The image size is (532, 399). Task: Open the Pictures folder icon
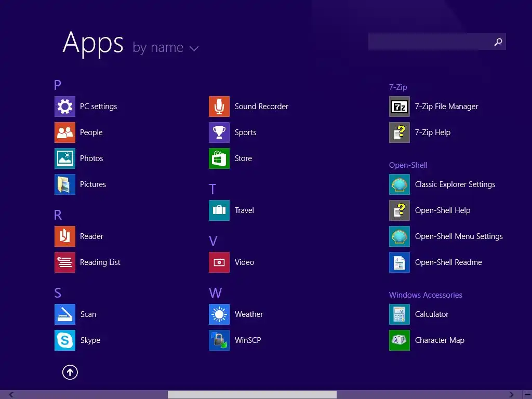(x=65, y=184)
